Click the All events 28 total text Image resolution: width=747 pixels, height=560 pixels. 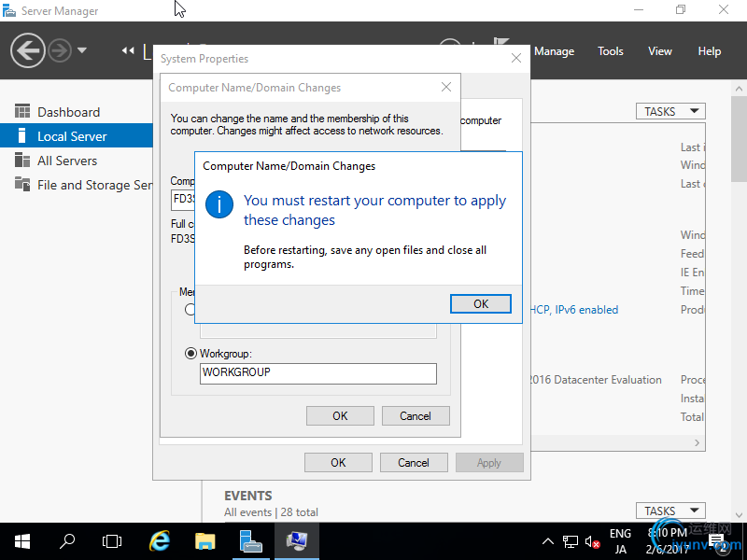click(x=271, y=512)
